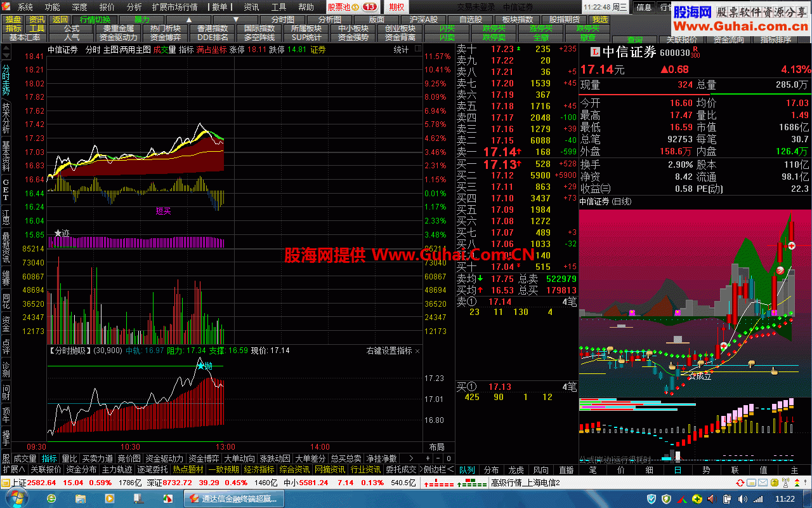The width and height of the screenshot is (812, 508).
Task: Open the 工具 menu
Action: [x=278, y=8]
